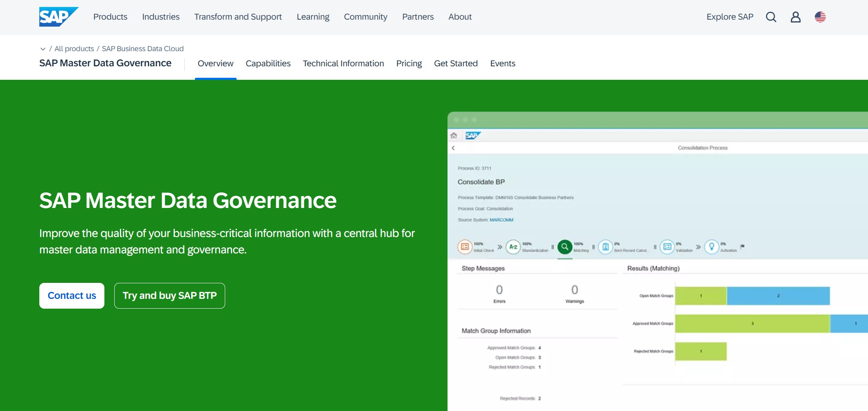Open the MARCOMM source system link
868x411 pixels.
[502, 220]
